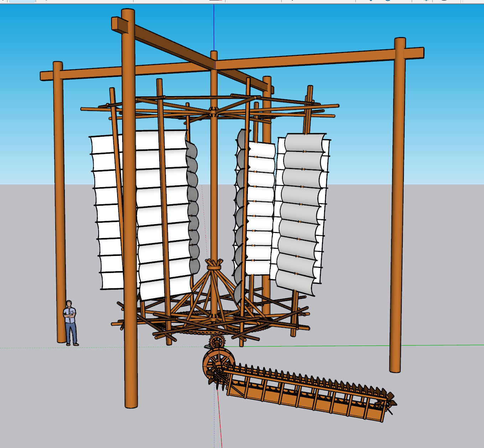The image size is (484, 448).
Task: Select the central vertical shaft of the windmill
Action: tap(214, 185)
